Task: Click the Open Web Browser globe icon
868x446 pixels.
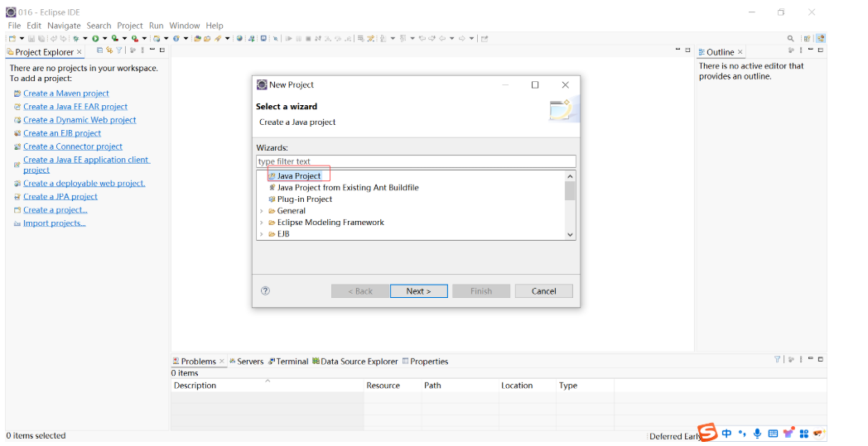Action: (x=239, y=38)
